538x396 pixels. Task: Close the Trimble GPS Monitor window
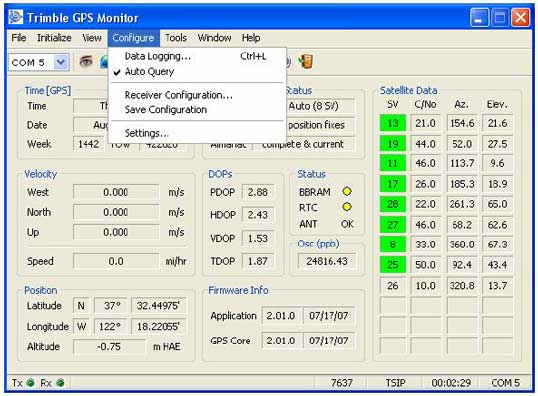click(521, 17)
